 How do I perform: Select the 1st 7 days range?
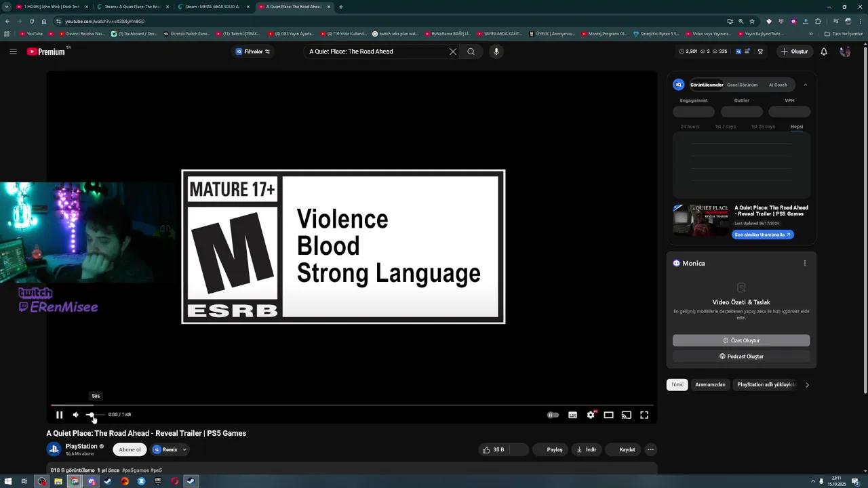tap(725, 127)
